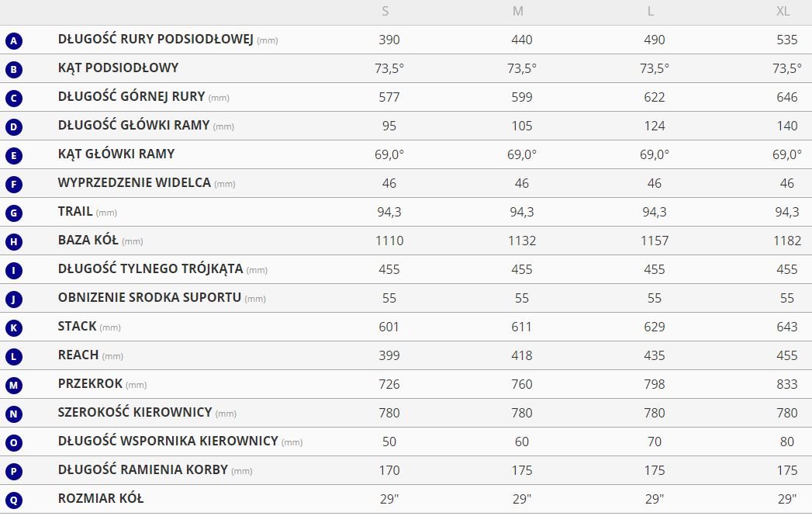Click the circled C icon for Długość górnej rury
Viewport: 812px width, 516px height.
point(13,99)
